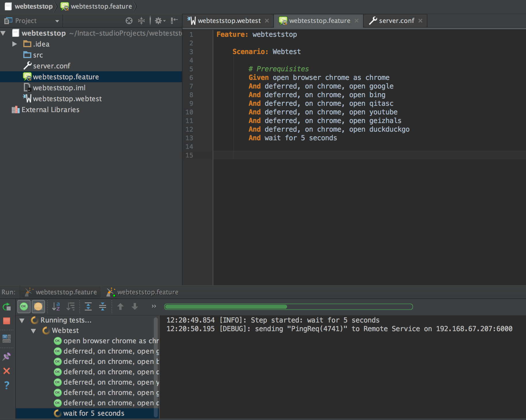Viewport: 526px width, 420px height.
Task: Click the green test progress bar
Action: coord(288,307)
